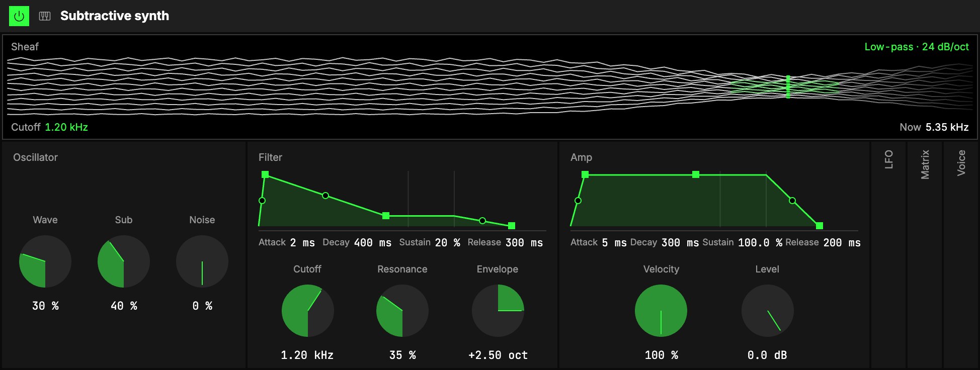Open the collapsed LFO panel
This screenshot has width=980, height=370.
pyautogui.click(x=888, y=255)
